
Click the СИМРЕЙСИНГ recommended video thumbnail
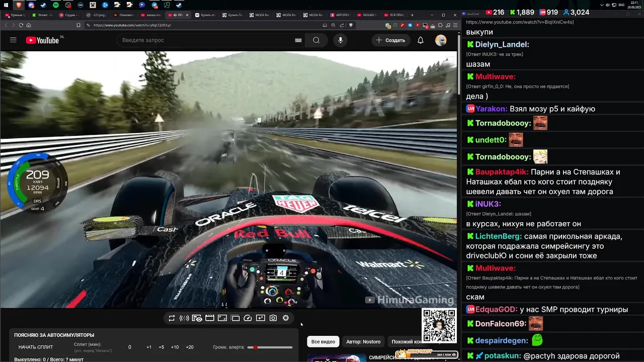point(337,358)
